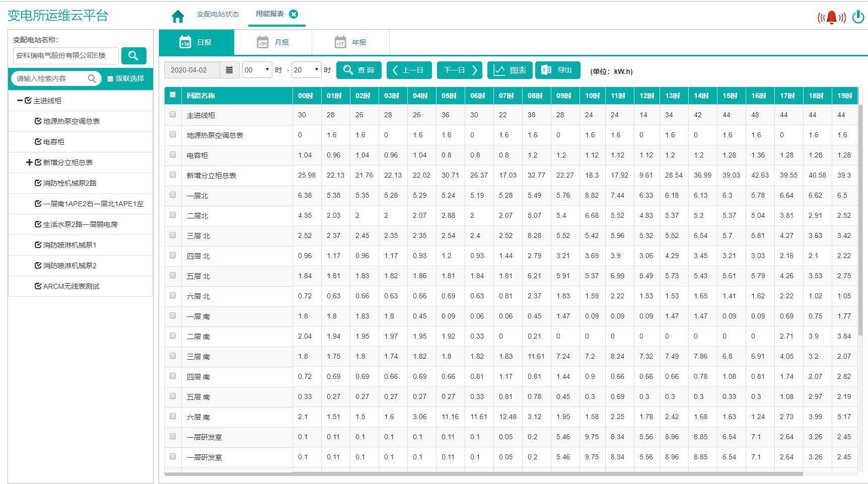Click the red alarm bell icon
868x484 pixels.
(x=831, y=18)
